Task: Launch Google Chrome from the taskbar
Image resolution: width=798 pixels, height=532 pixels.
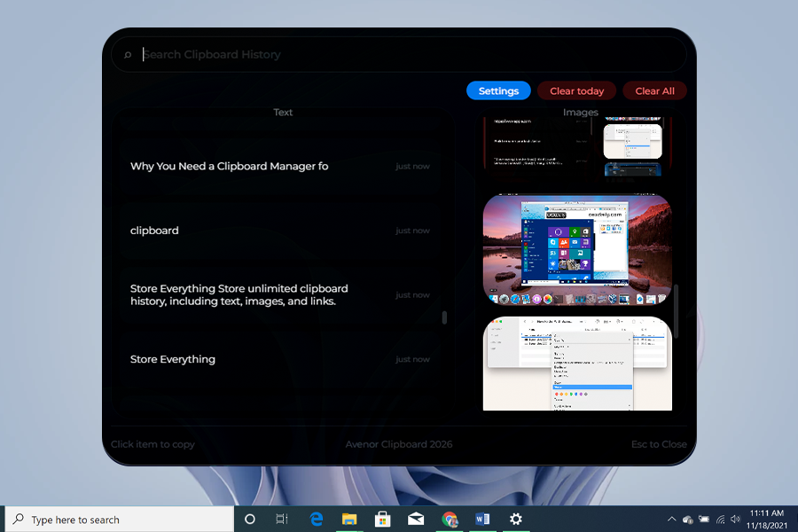Action: click(450, 518)
